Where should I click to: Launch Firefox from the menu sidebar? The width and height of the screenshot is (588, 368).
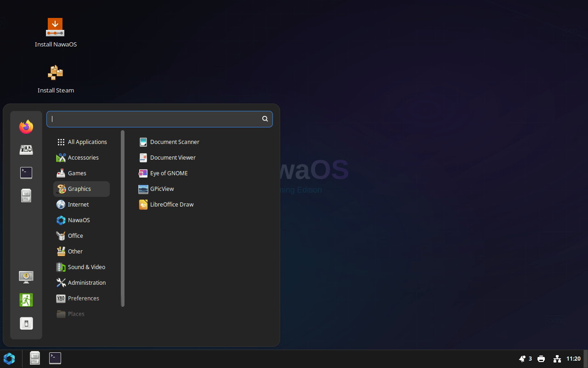coord(26,126)
